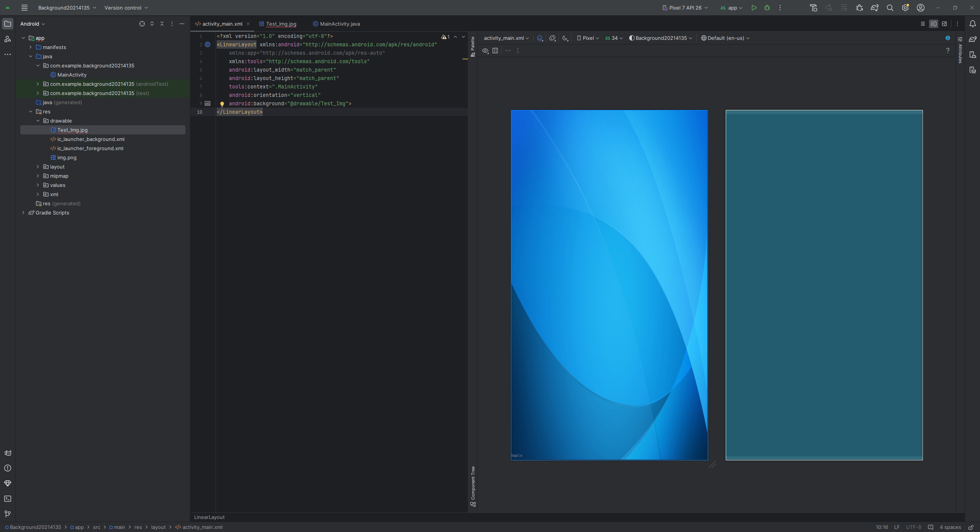Open the Pixel 7 API 26 device dropdown
Viewport: 980px width, 532px height.
click(685, 8)
